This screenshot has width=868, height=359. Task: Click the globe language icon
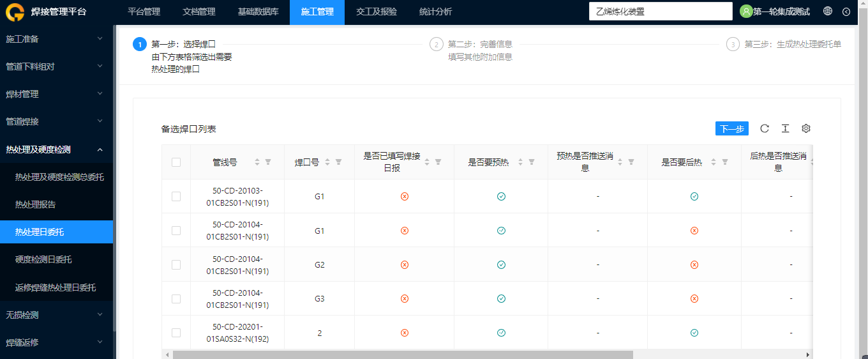[828, 11]
